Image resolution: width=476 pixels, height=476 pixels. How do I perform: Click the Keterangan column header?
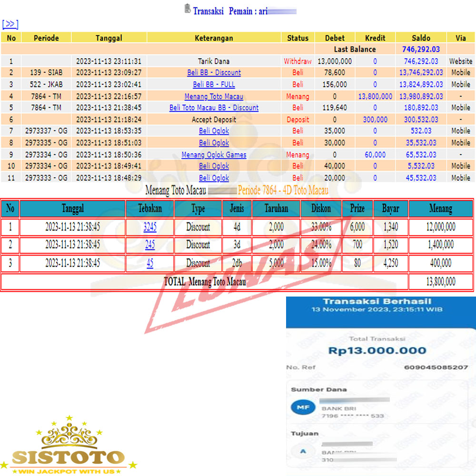pos(214,38)
